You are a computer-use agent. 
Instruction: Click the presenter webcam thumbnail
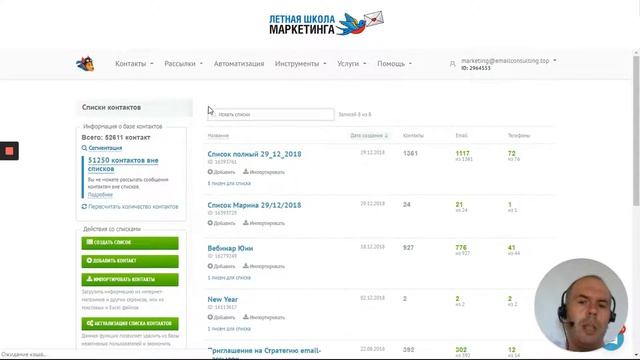(581, 304)
